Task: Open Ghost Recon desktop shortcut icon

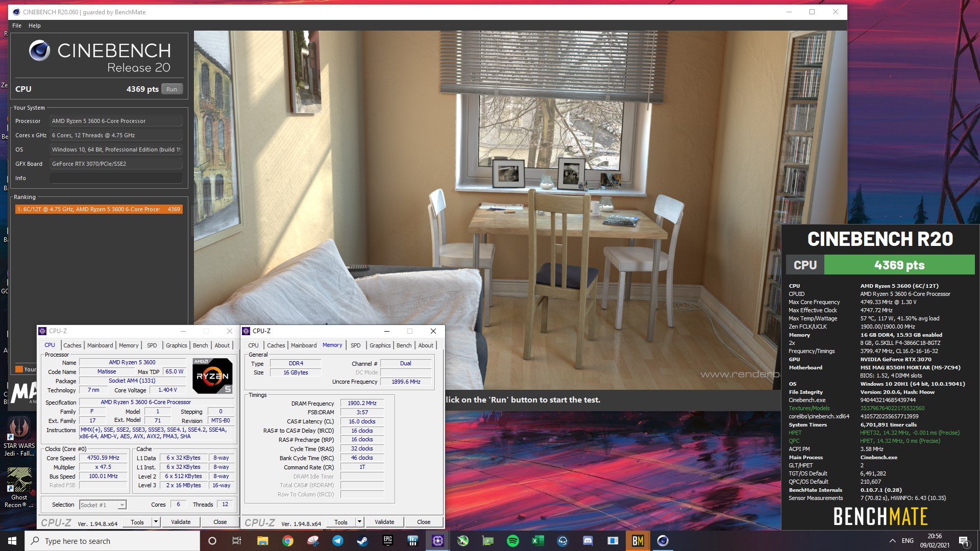Action: (19, 488)
